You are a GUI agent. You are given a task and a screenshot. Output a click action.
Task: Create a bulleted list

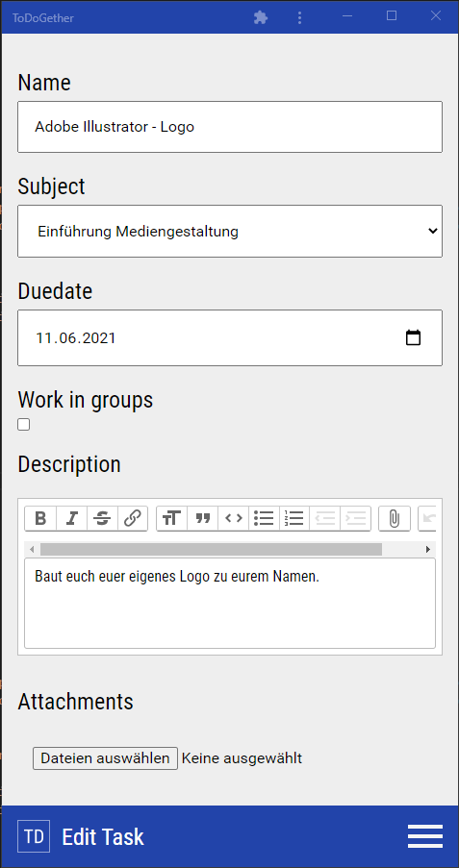click(x=264, y=519)
